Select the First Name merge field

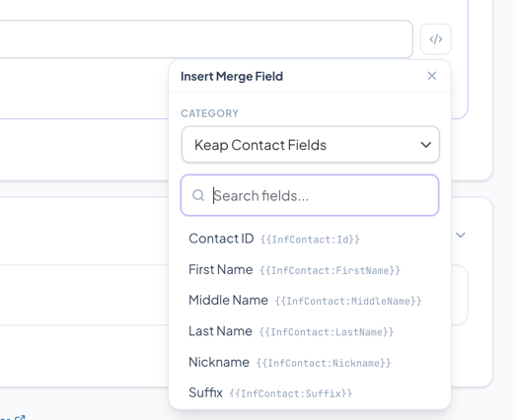[310, 270]
